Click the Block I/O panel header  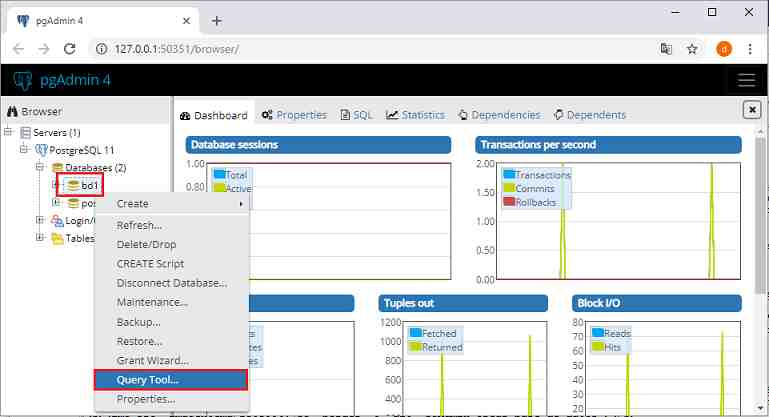coord(657,303)
